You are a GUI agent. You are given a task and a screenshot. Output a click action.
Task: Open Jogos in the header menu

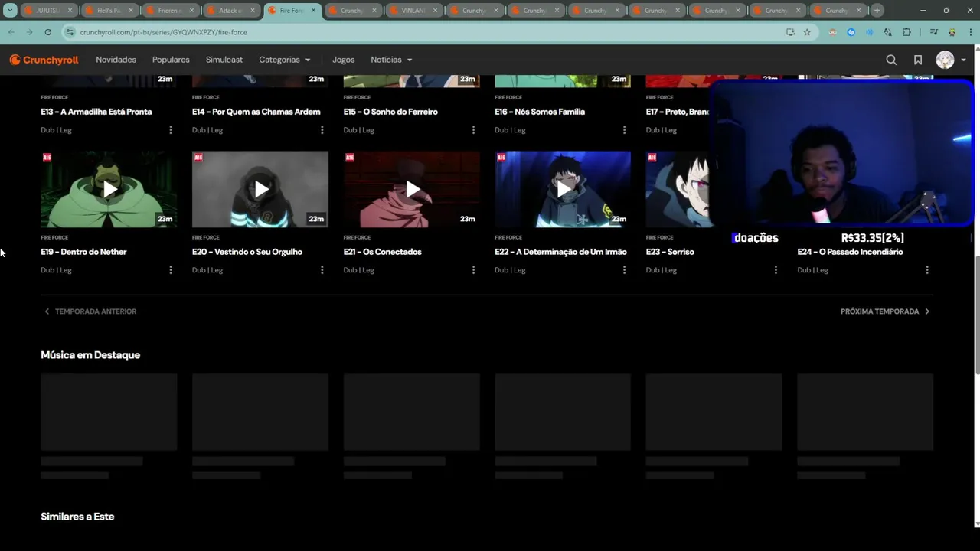pyautogui.click(x=343, y=60)
